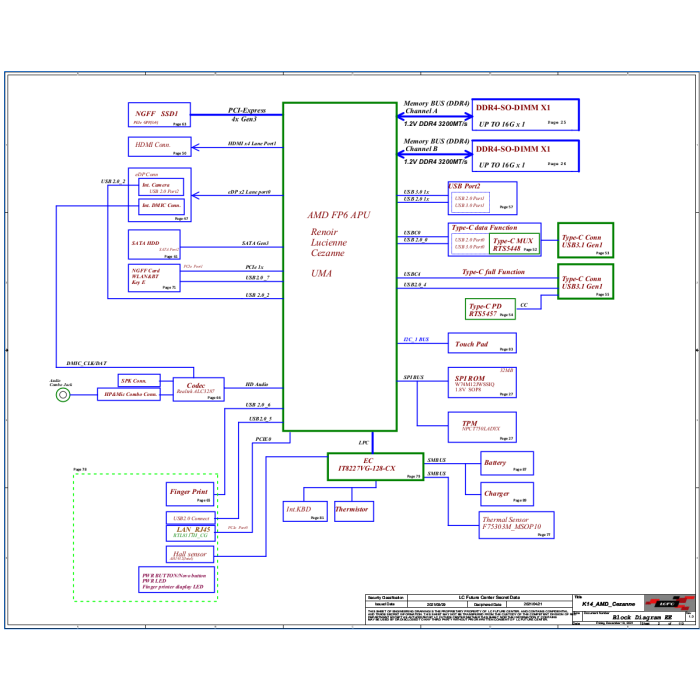Click the PCIe 1x label
The width and height of the screenshot is (700, 700).
[254, 267]
